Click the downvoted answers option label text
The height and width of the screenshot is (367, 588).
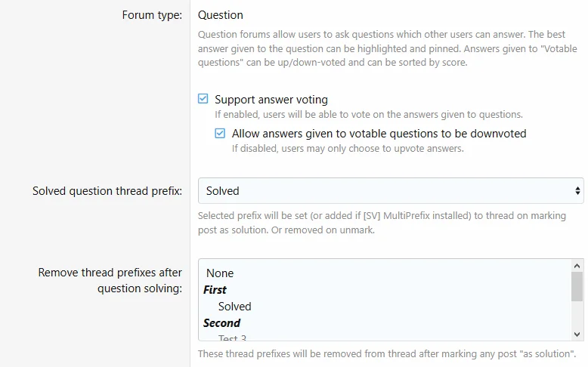pos(379,133)
